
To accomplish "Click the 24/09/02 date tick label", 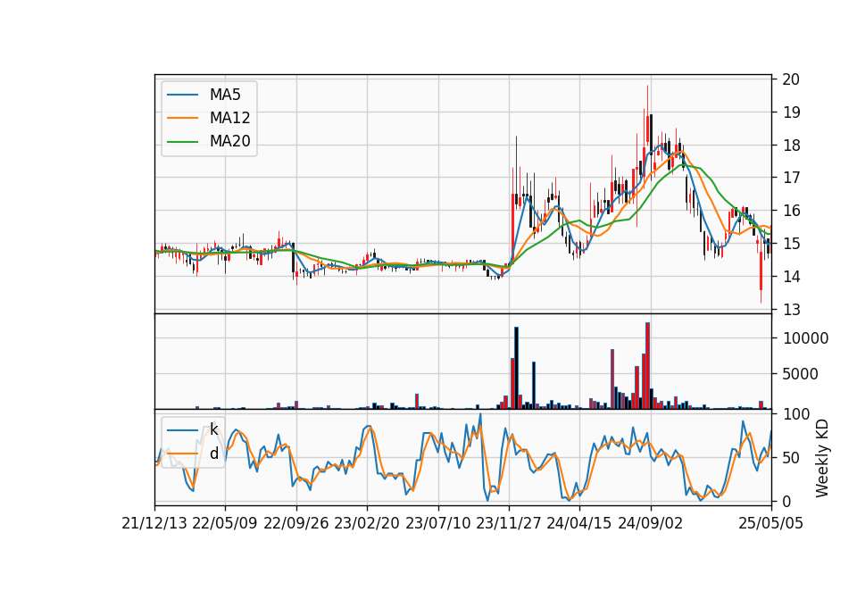I will [651, 523].
